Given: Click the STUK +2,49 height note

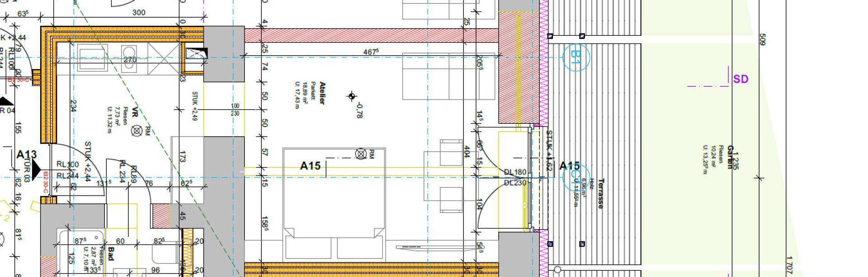Looking at the screenshot, I should 195,106.
